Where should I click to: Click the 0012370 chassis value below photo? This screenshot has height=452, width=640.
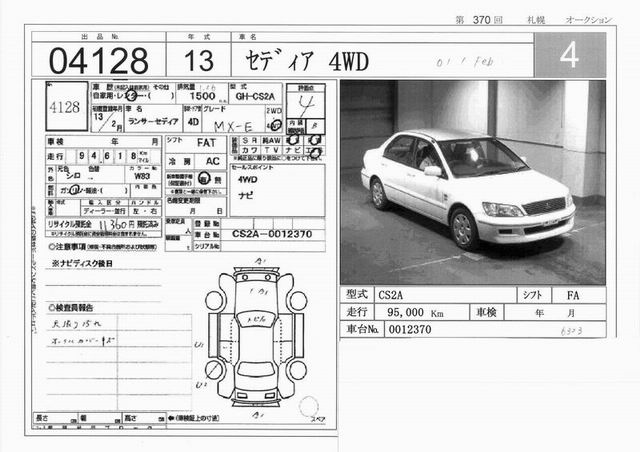coord(410,330)
